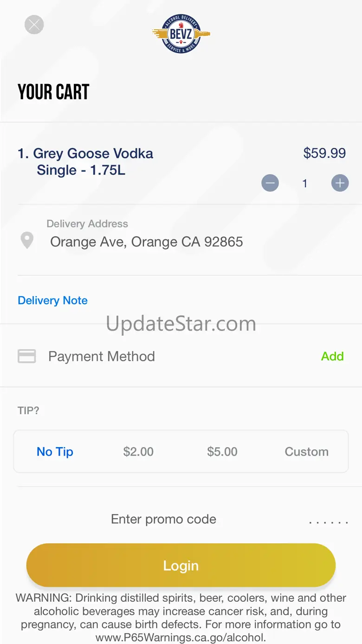362x644 pixels.
Task: Edit the Orange Ave delivery address
Action: [x=146, y=242]
